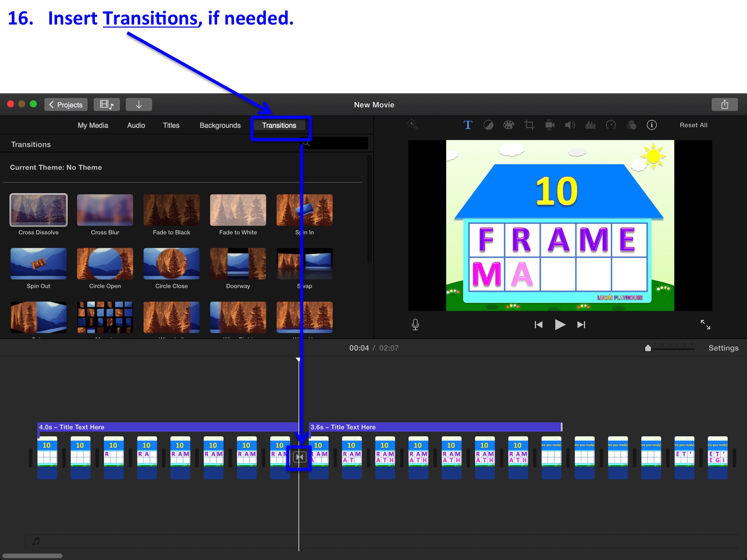Skip to next clip button
The image size is (747, 560).
(581, 324)
